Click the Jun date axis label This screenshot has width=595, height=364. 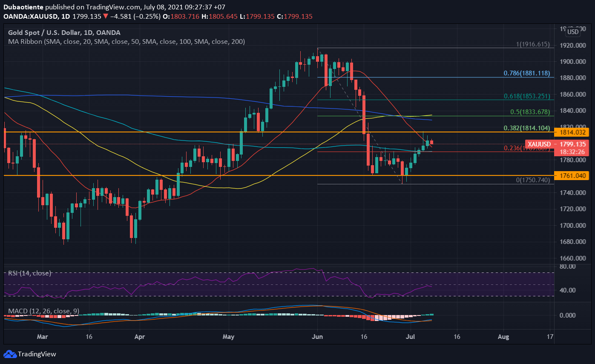coord(317,336)
